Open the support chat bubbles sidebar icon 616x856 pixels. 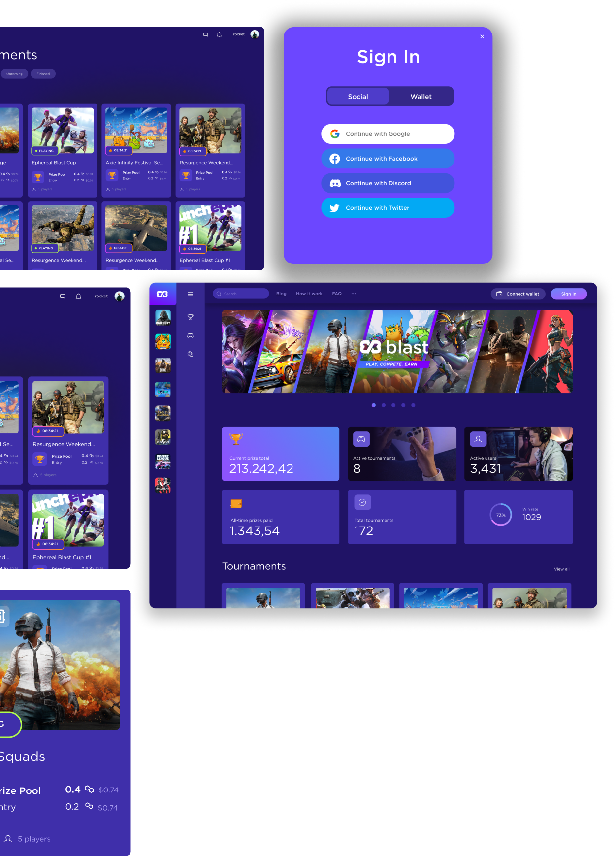tap(190, 354)
